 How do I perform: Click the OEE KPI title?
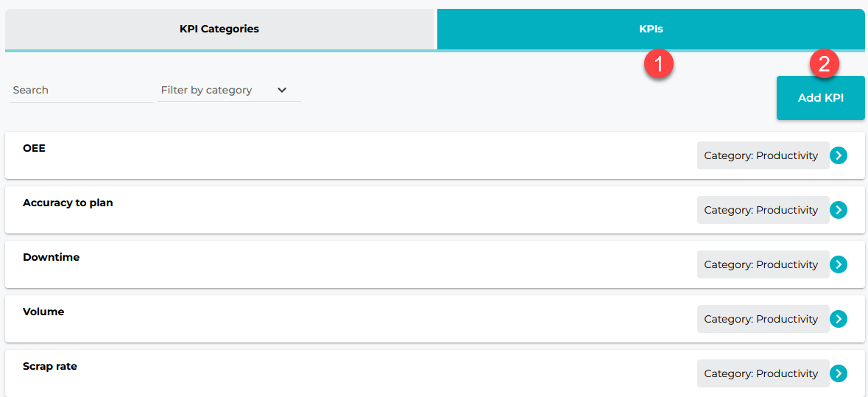pos(34,148)
